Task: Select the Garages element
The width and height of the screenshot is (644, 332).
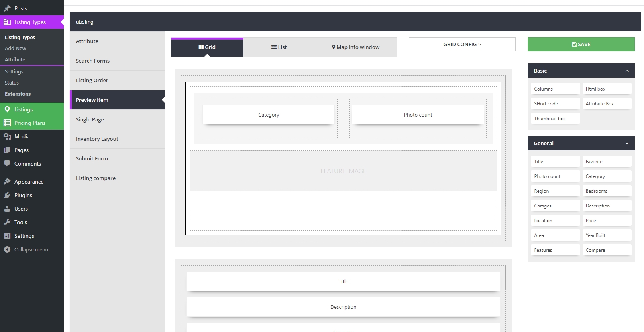Action: pos(555,206)
